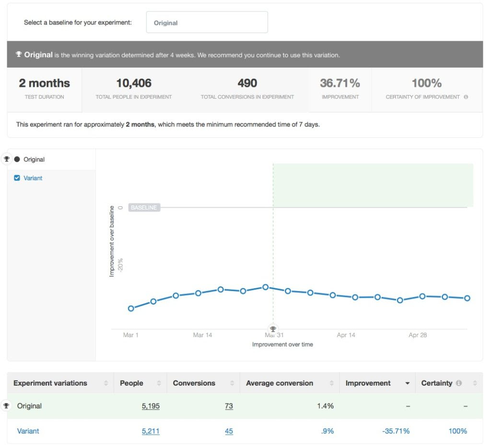Open the baseline selection dropdown showing Original
The height and width of the screenshot is (448, 491).
click(x=207, y=22)
